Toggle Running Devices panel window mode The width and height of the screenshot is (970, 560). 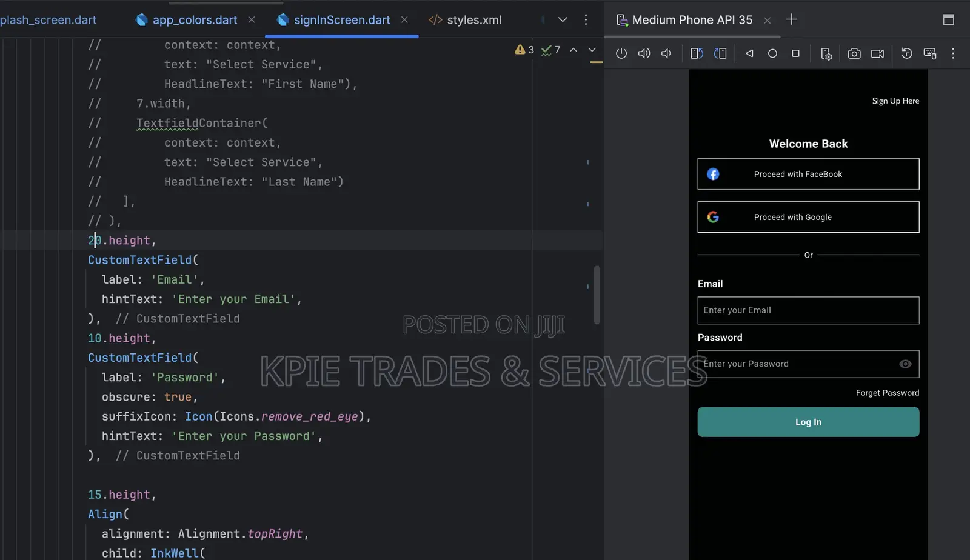tap(949, 19)
